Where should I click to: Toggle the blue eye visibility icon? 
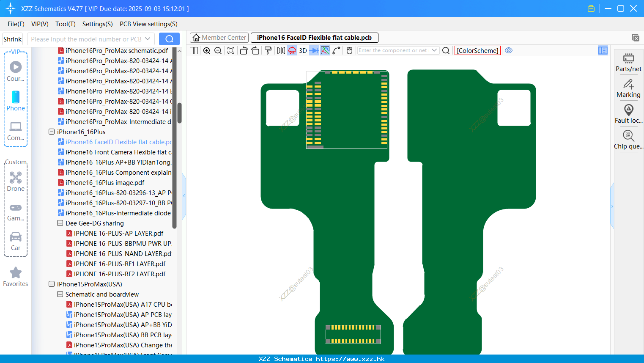click(x=509, y=50)
